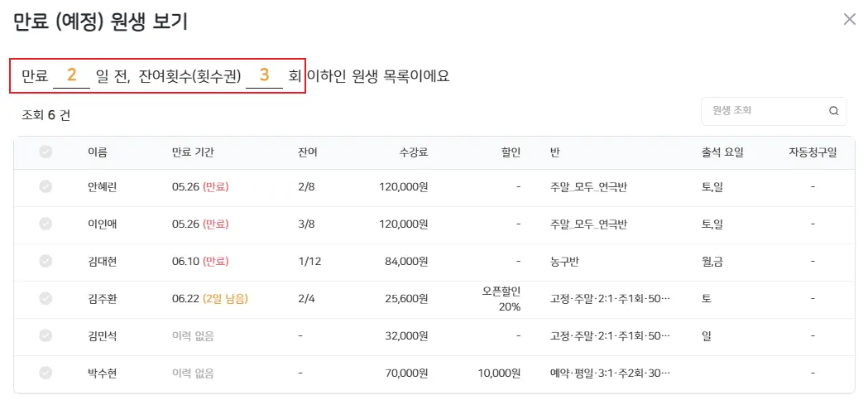868x400 pixels.
Task: Sort by the 만료 기간 column header
Action: (x=193, y=152)
